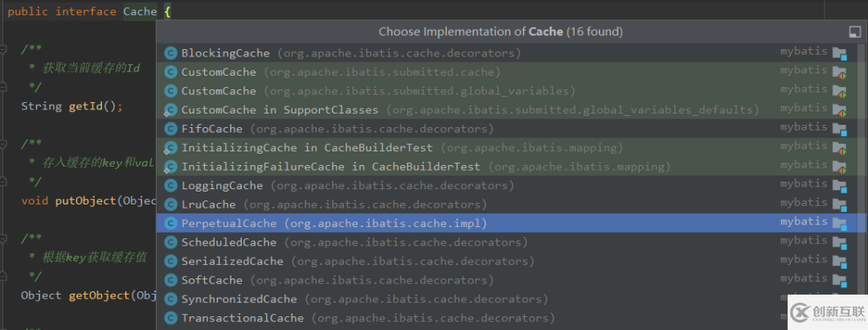Select InitializingFailureCache in CacheBuilderTest
Screen dimensions: 868x330
point(330,167)
